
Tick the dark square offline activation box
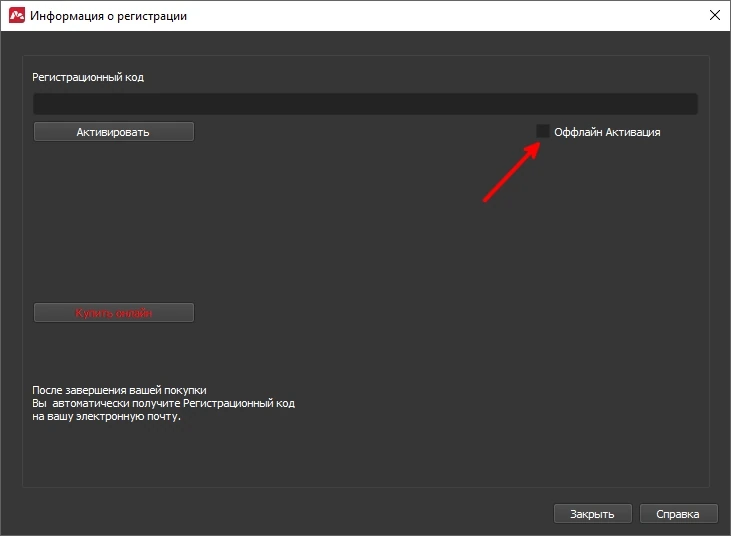[543, 131]
